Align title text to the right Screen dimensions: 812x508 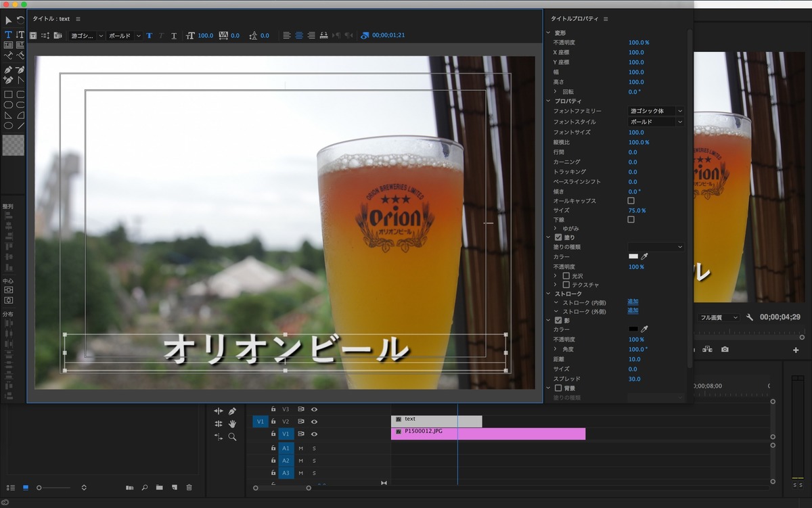pos(311,36)
